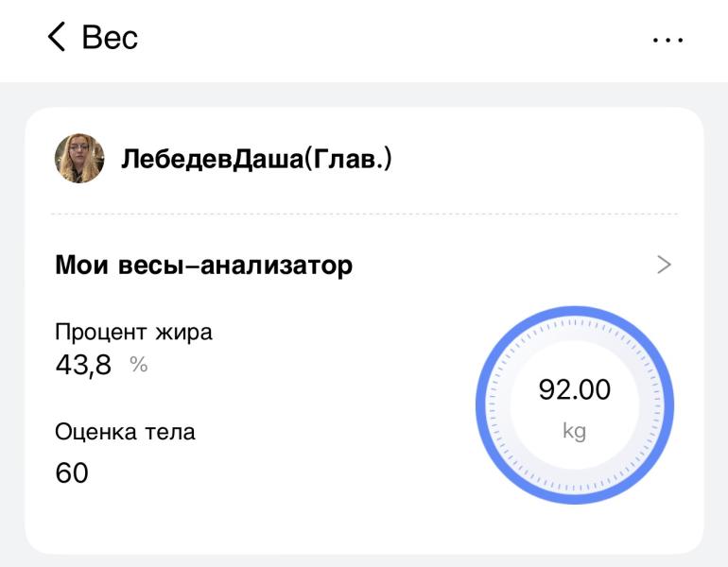The height and width of the screenshot is (567, 728).
Task: Click the dashed divider under profile row
Action: click(x=364, y=215)
